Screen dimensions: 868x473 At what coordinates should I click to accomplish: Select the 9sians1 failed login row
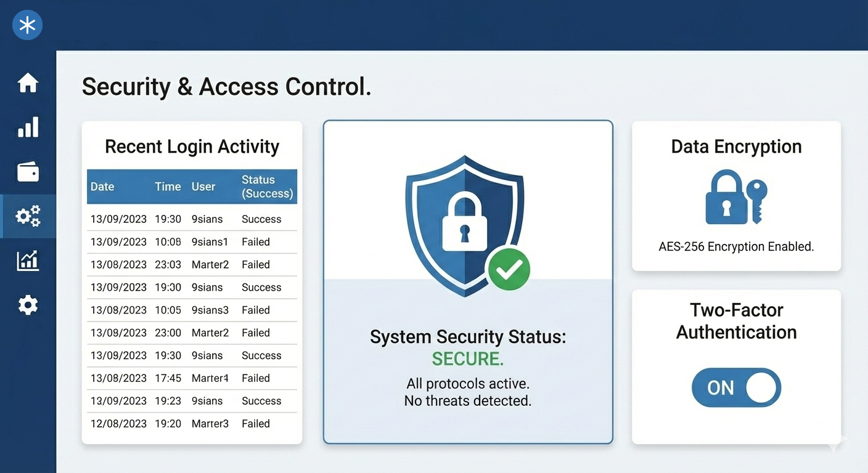coord(192,242)
